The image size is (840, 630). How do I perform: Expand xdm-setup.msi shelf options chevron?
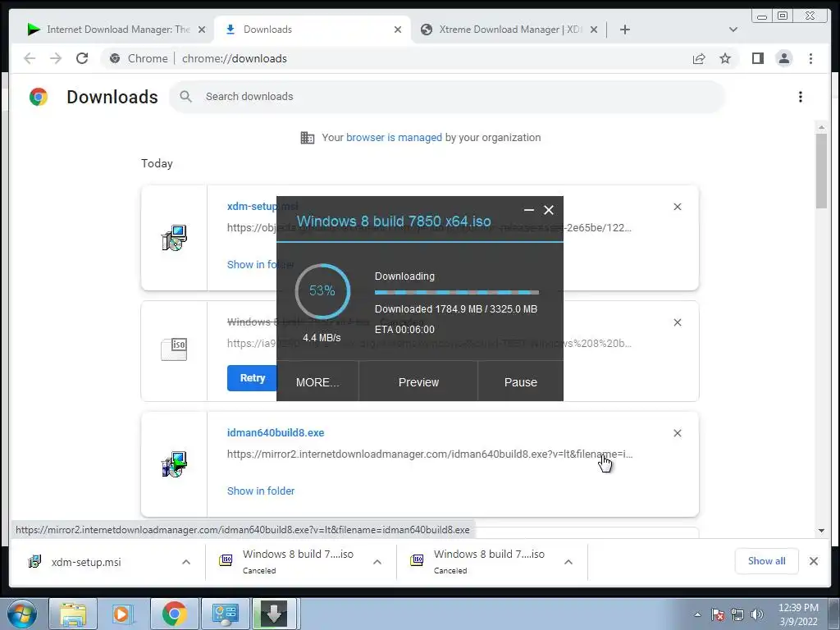(186, 562)
